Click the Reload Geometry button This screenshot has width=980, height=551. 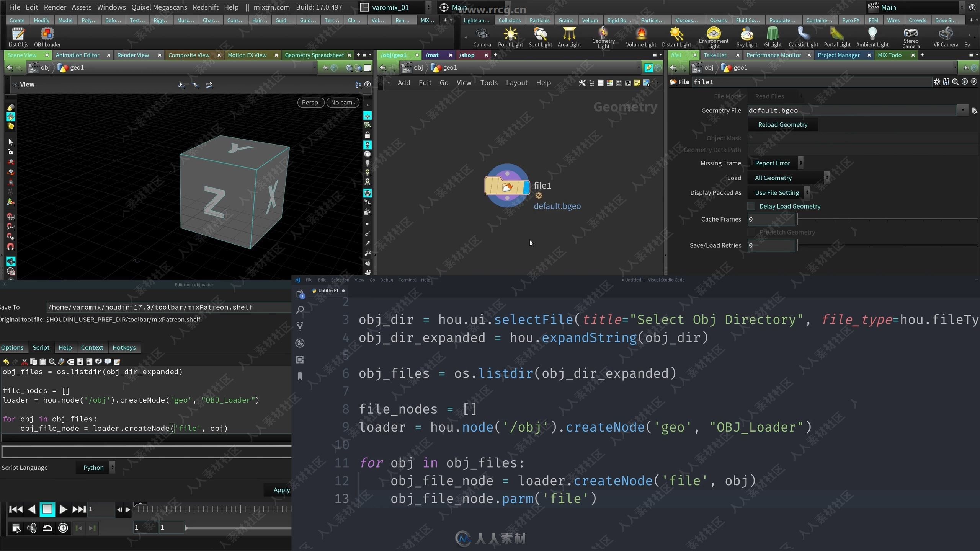(783, 124)
